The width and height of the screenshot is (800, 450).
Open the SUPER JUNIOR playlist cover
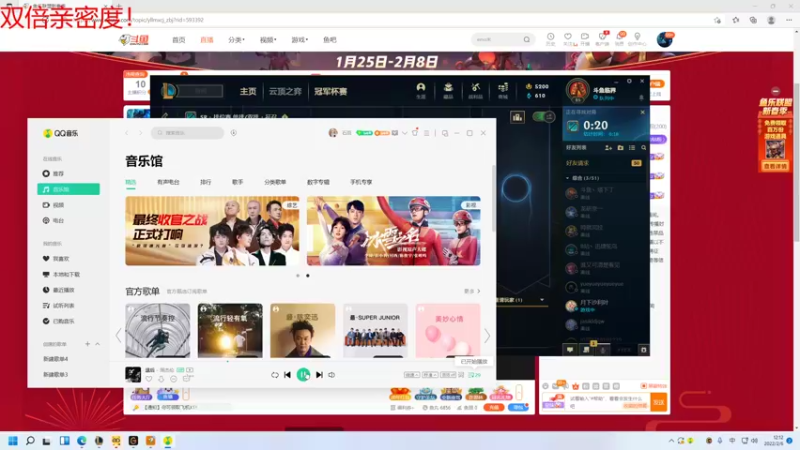click(376, 331)
